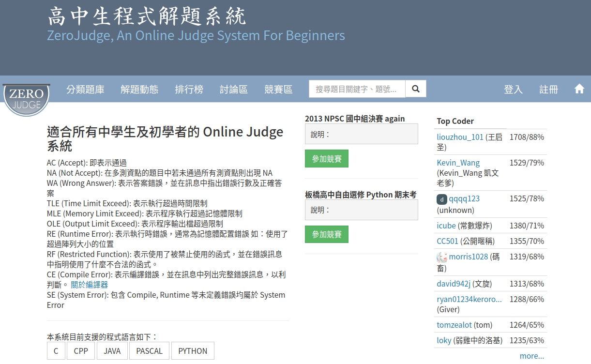Open the 競賽區 contests section
This screenshot has height=364, width=591.
pyautogui.click(x=278, y=90)
